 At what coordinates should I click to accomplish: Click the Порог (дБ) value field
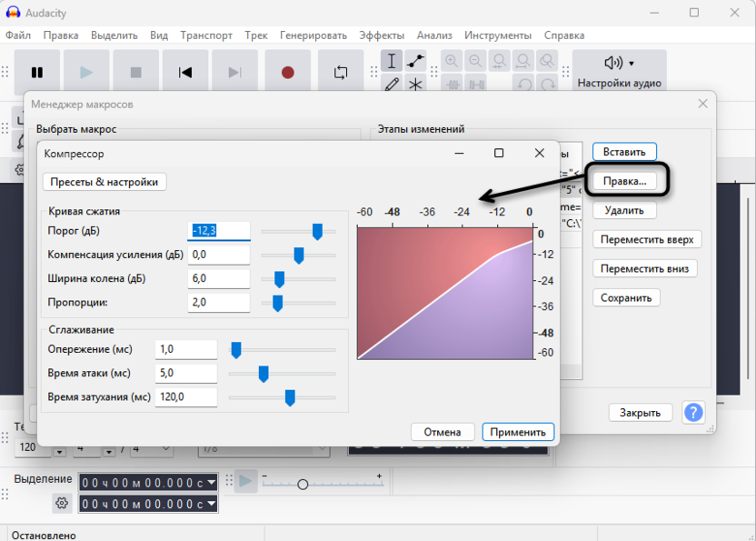point(219,231)
